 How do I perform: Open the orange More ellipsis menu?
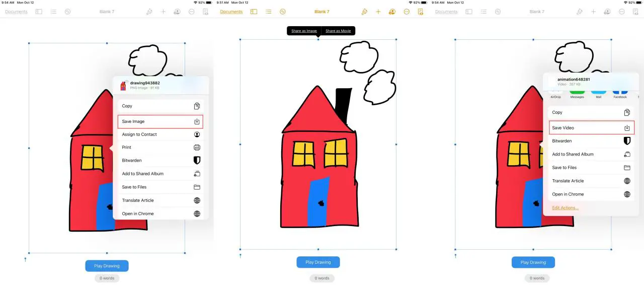(x=407, y=12)
